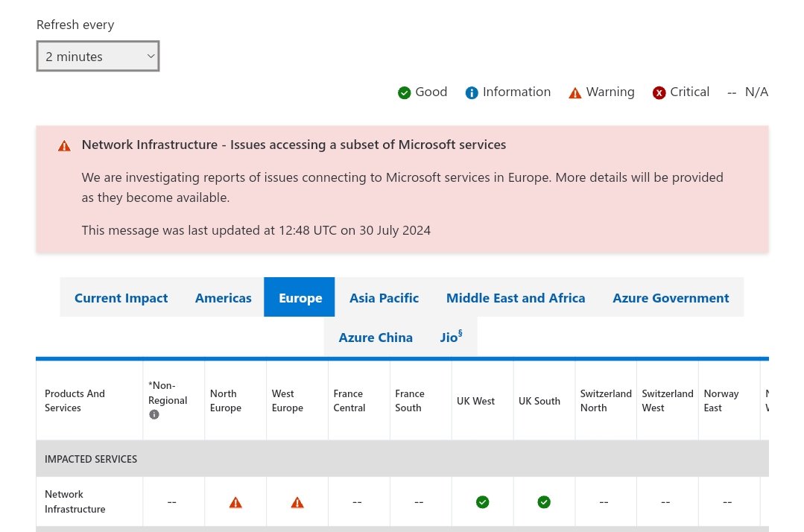The height and width of the screenshot is (532, 804).
Task: Select the Europe tab
Action: pos(300,297)
